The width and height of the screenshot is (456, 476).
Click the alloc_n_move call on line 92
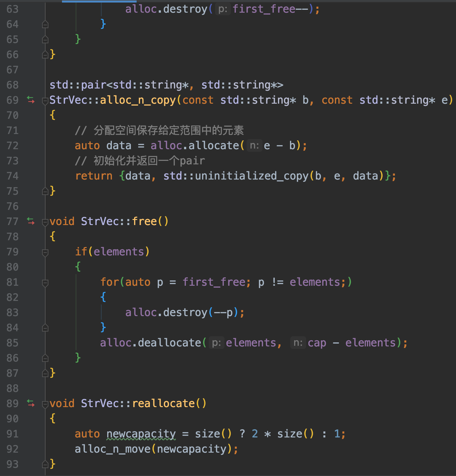pyautogui.click(x=113, y=449)
